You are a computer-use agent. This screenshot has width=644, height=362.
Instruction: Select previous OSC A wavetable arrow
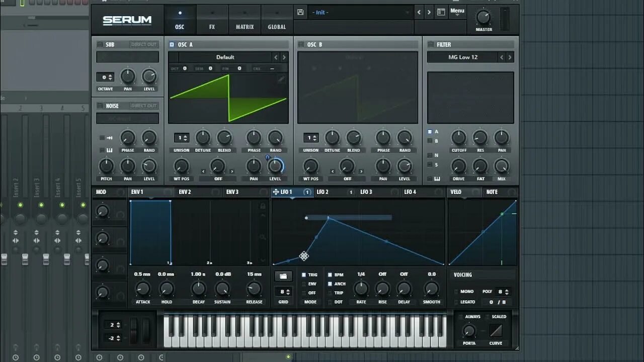point(276,57)
